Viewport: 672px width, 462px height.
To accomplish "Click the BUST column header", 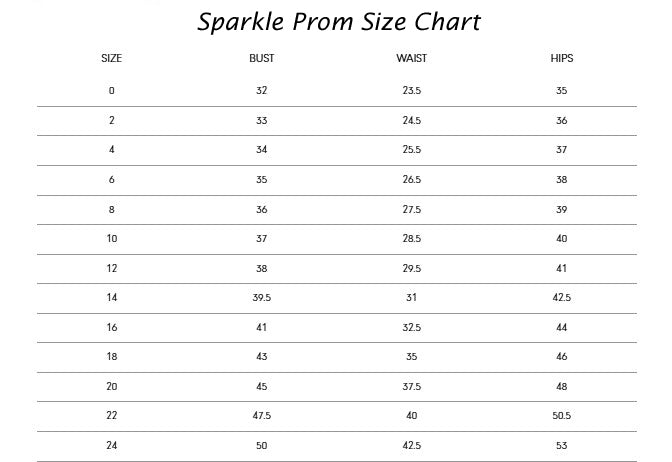I will 261,59.
